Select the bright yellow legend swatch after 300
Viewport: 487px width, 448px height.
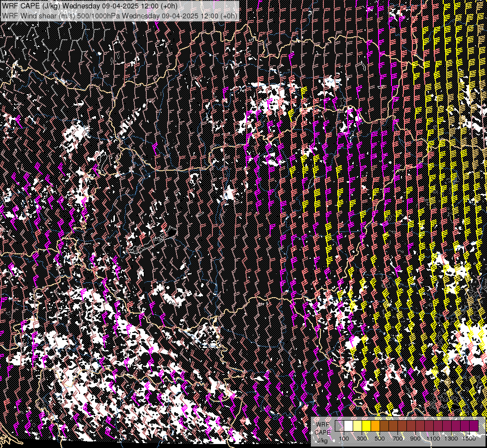click(366, 426)
